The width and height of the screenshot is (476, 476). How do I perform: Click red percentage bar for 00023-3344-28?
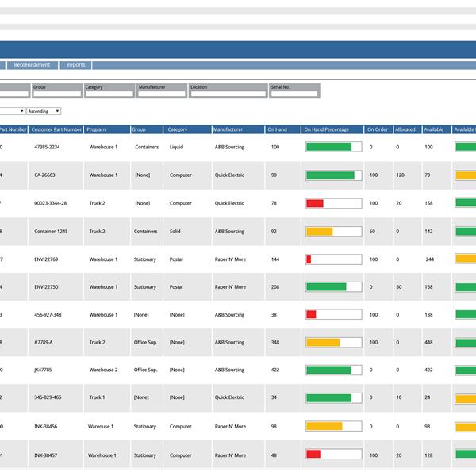pyautogui.click(x=315, y=203)
